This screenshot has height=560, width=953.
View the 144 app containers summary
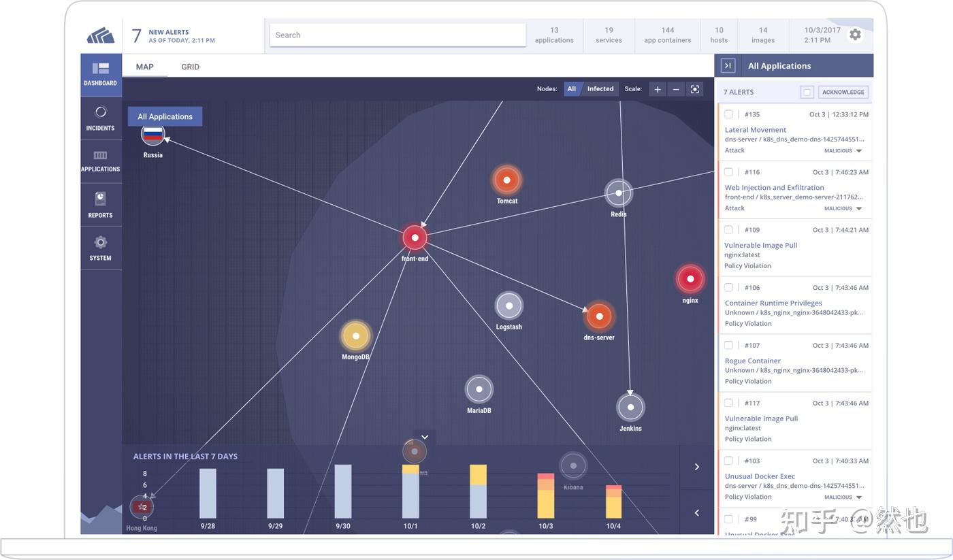click(x=668, y=35)
